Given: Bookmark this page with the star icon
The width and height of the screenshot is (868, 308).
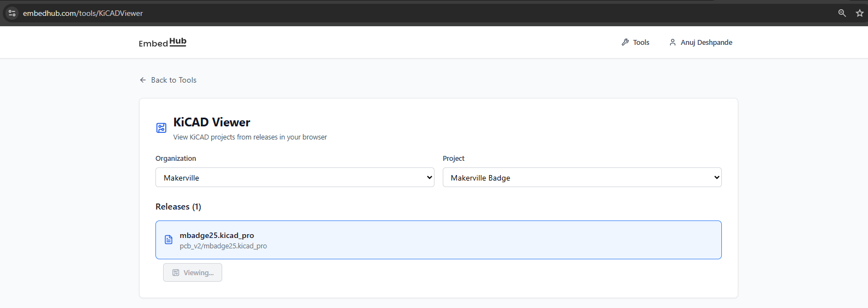Looking at the screenshot, I should pos(859,13).
